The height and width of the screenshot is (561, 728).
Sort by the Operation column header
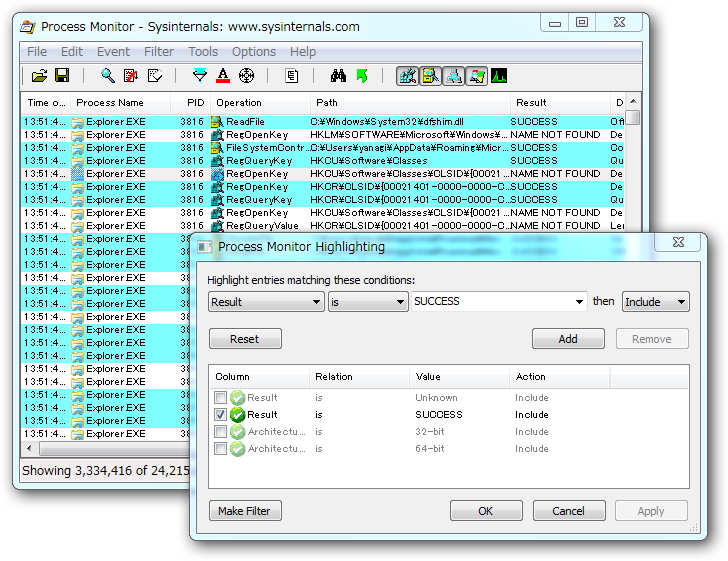point(260,103)
